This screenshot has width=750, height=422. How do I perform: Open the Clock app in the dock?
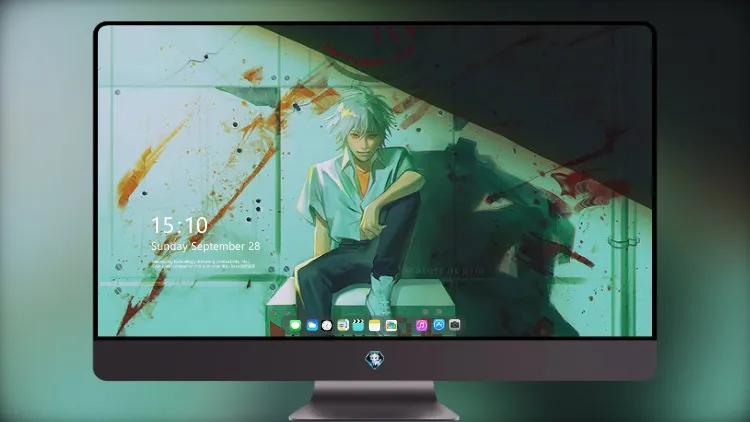(x=327, y=325)
